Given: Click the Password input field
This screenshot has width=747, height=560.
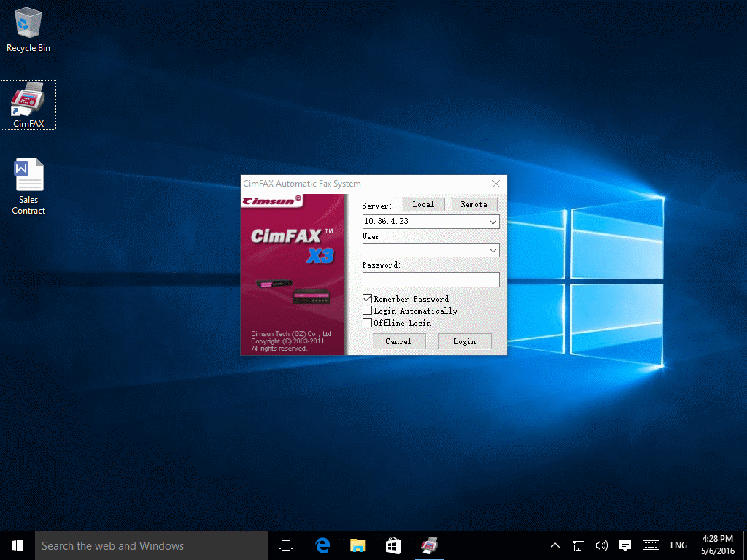Looking at the screenshot, I should click(x=430, y=279).
